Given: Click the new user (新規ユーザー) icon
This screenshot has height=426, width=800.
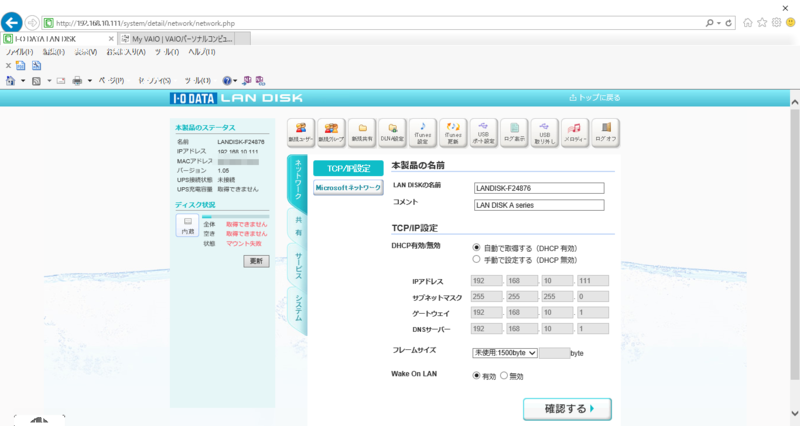Looking at the screenshot, I should (x=301, y=133).
